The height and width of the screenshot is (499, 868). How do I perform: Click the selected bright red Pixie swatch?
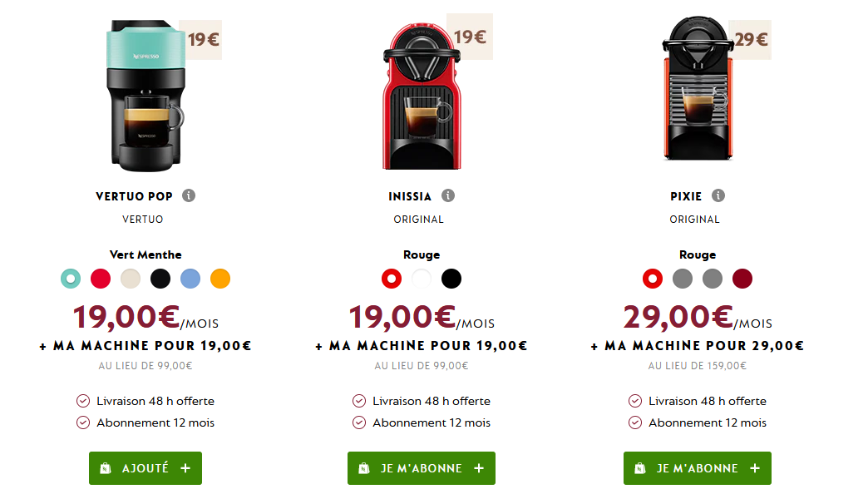click(x=653, y=279)
